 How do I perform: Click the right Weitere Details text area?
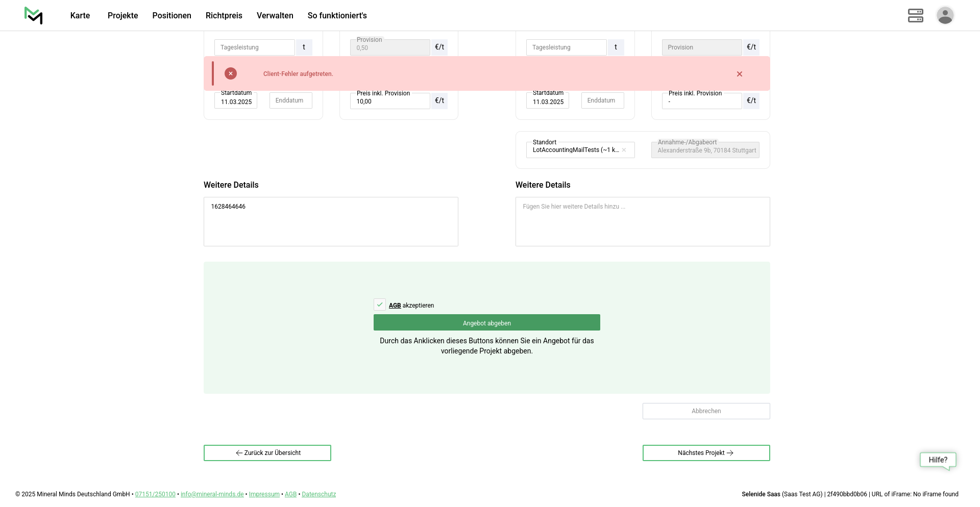click(x=642, y=222)
